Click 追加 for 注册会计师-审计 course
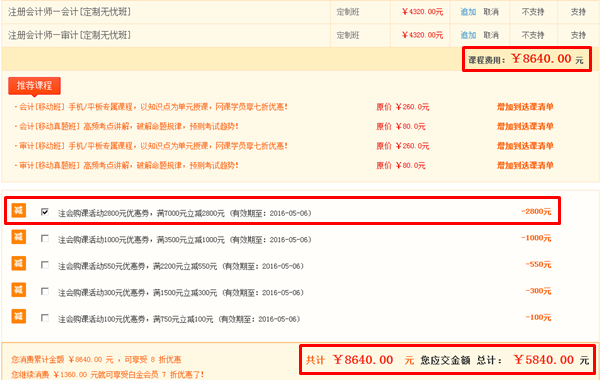Viewport: 600px width, 380px height. [x=468, y=35]
